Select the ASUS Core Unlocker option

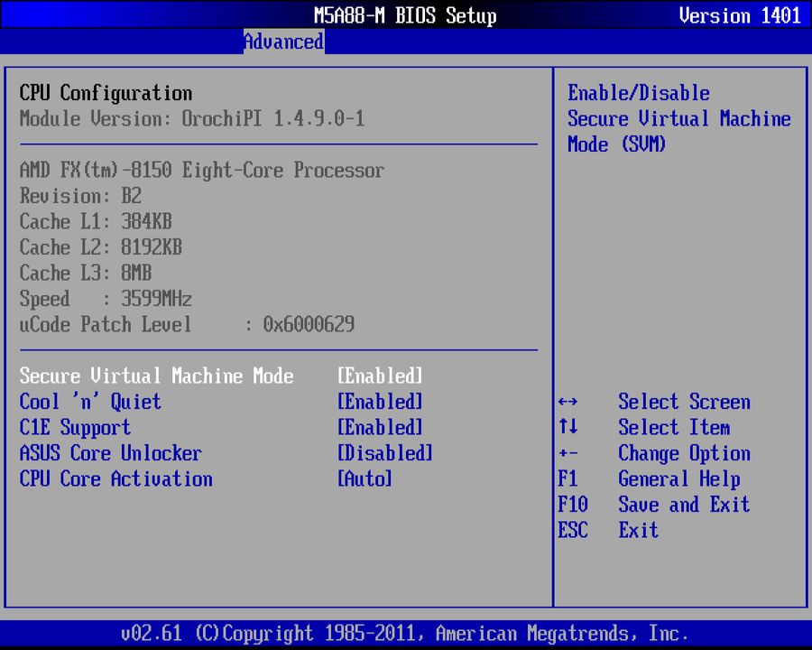click(110, 453)
